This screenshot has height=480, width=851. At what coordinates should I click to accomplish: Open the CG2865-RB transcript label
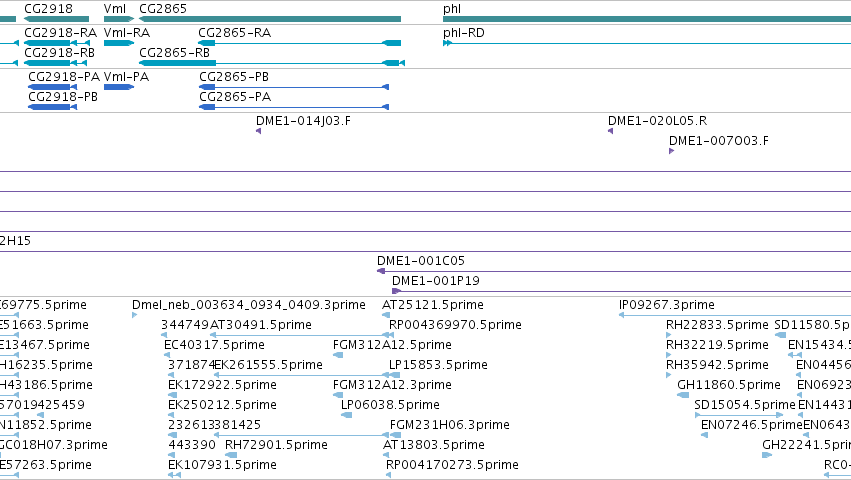point(174,53)
